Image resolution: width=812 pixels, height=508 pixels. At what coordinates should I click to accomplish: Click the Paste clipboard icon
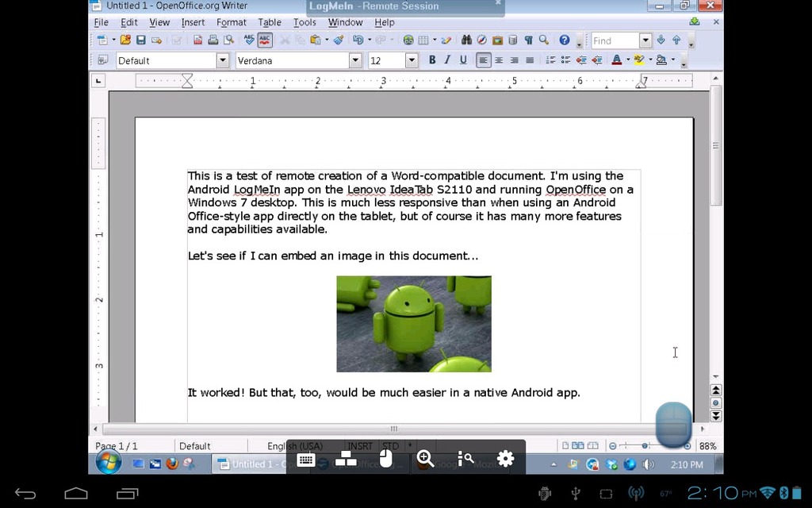coord(315,40)
